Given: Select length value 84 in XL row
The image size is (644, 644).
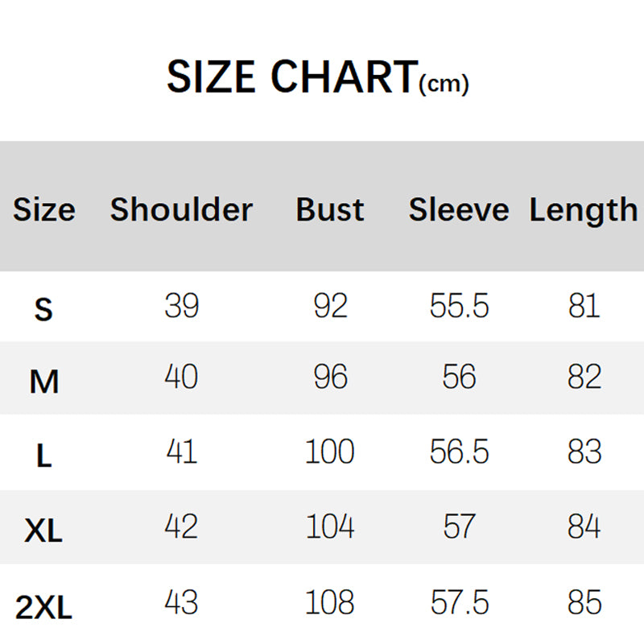Looking at the screenshot, I should coord(584,527).
